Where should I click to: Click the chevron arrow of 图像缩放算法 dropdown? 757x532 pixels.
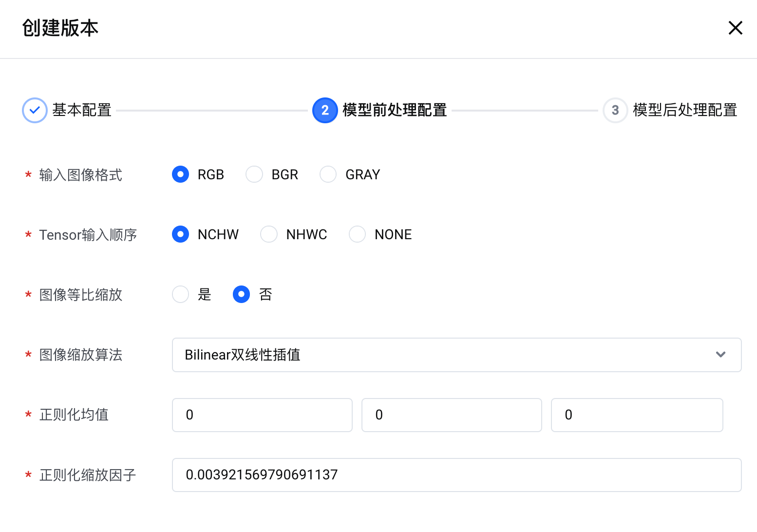pyautogui.click(x=720, y=355)
